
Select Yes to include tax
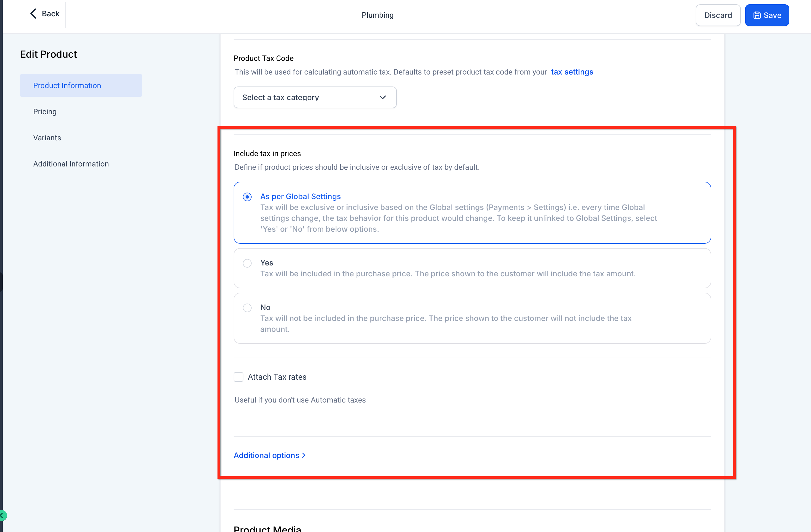point(247,263)
